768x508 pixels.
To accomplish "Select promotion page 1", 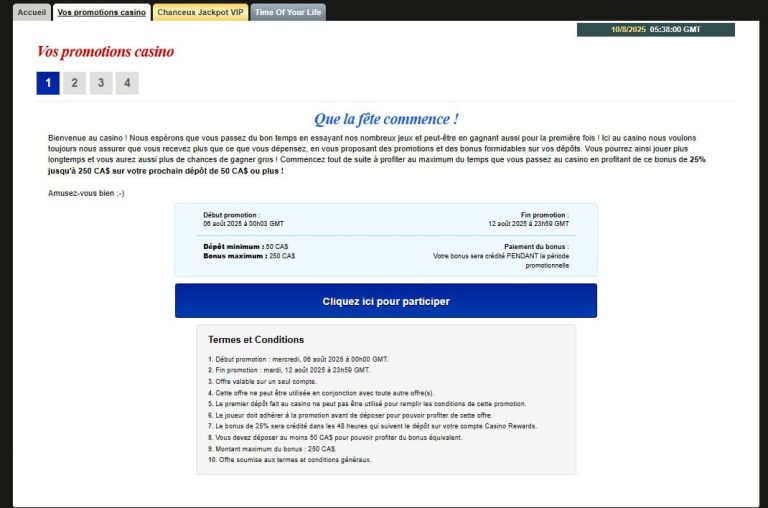I will point(48,83).
